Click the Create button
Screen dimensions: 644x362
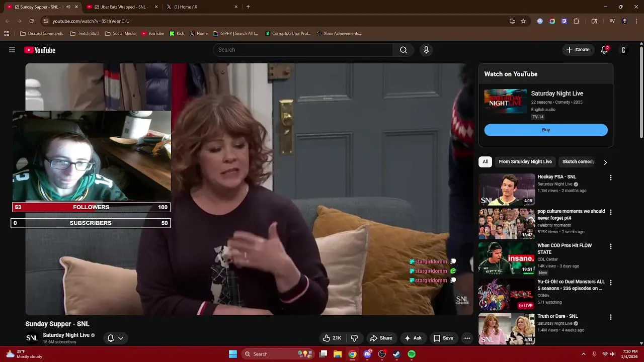pyautogui.click(x=578, y=50)
